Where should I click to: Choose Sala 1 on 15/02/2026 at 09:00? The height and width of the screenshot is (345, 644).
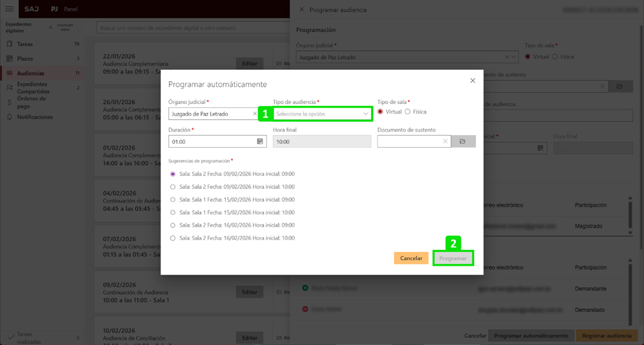tap(173, 200)
